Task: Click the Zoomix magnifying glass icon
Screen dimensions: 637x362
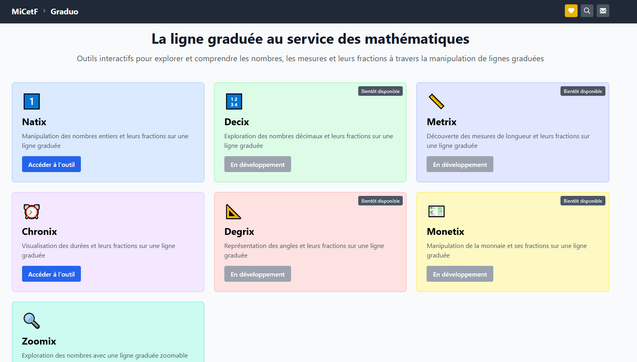Action: pos(31,321)
